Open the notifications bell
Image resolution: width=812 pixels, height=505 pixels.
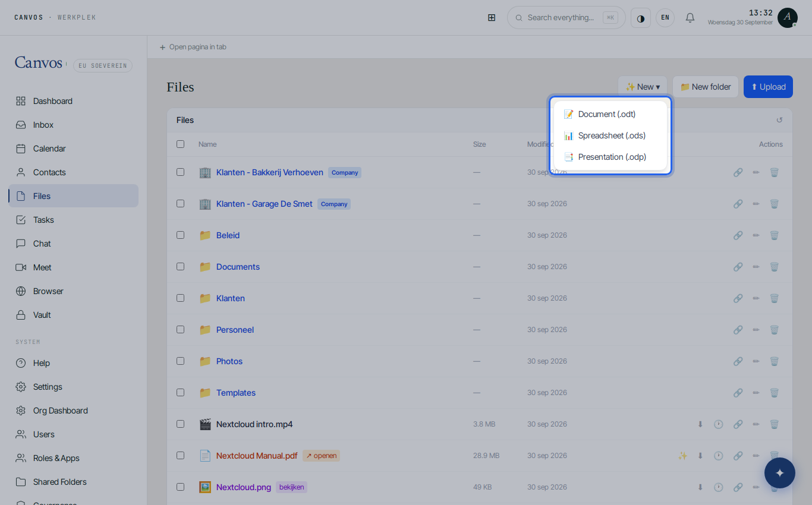click(690, 17)
